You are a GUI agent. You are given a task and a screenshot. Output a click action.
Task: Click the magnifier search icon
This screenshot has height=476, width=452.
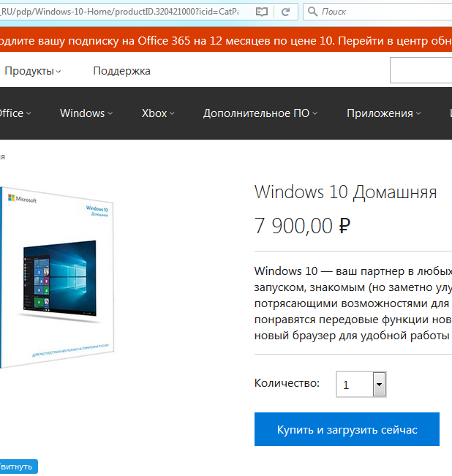312,12
